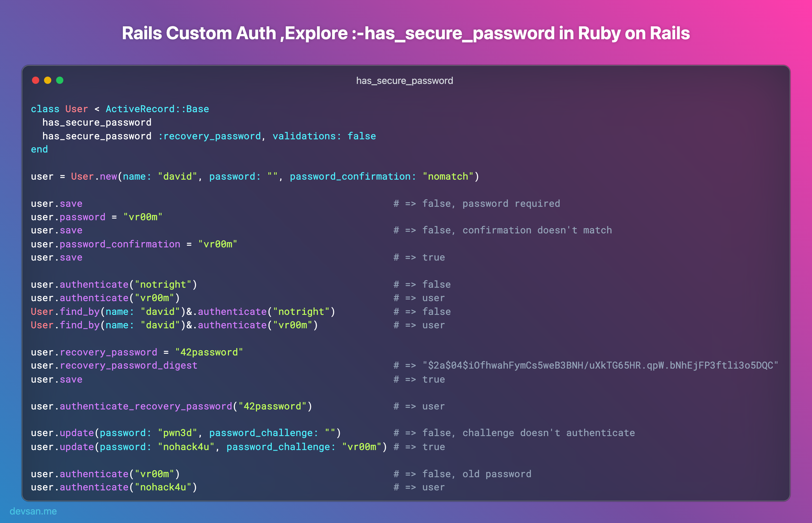Image resolution: width=812 pixels, height=523 pixels.
Task: Click the 'class User < ActiveRecord::Base' line
Action: tap(120, 109)
